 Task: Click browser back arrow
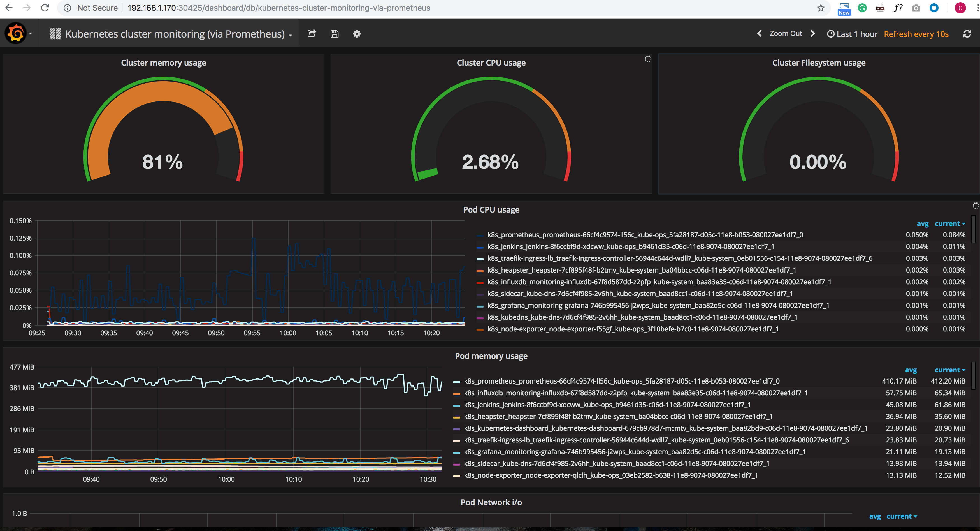9,8
